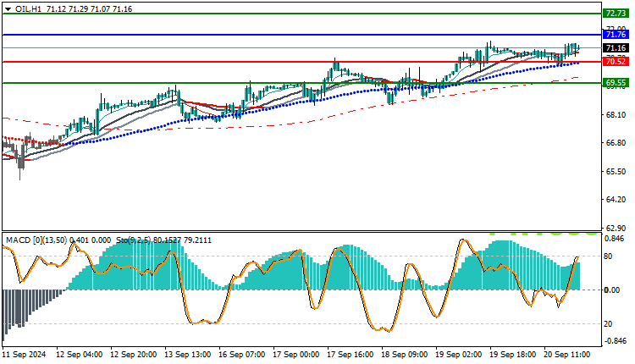The height and width of the screenshot is (364, 635).
Task: Click the 17 Sep 16:00 time label
Action: 351,355
